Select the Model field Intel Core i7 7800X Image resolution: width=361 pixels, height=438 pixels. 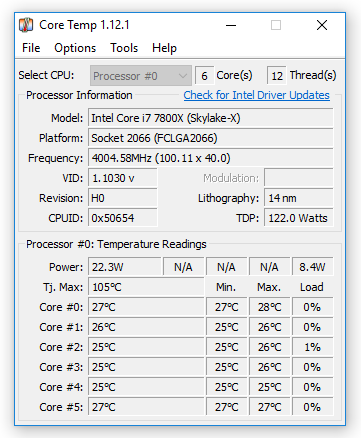[211, 118]
